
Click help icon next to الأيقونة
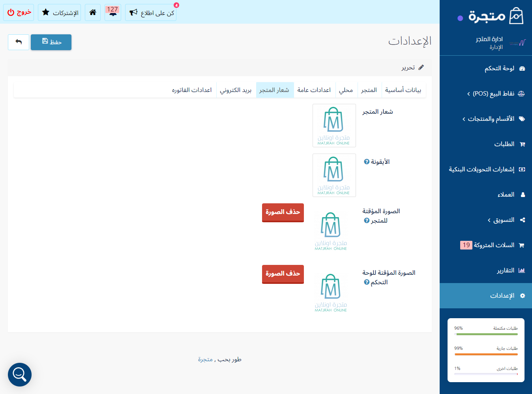point(367,162)
